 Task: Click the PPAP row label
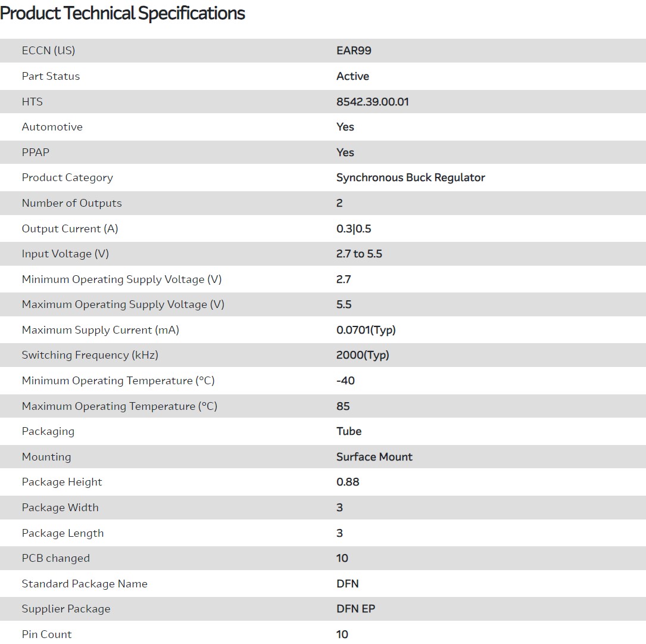36,153
